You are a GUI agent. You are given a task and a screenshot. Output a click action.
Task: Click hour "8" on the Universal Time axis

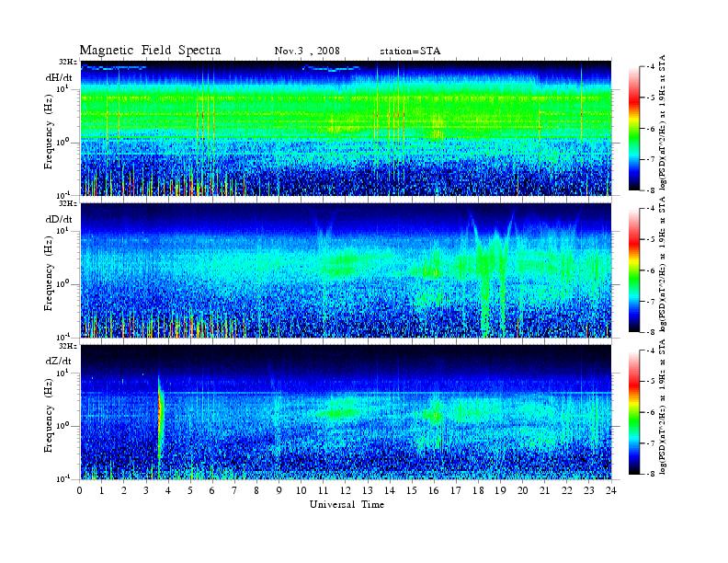(x=256, y=490)
